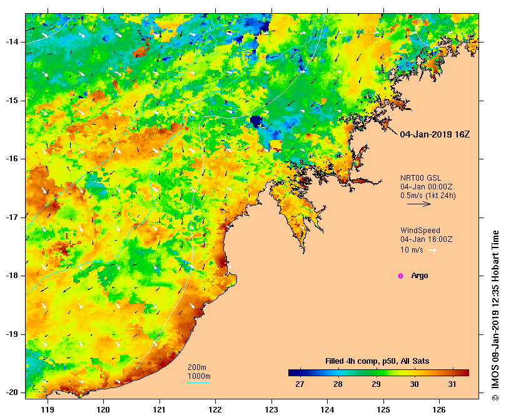Click the 'Filled 4h comp, p50, All Sats' title
This screenshot has width=506, height=420.
[x=377, y=361]
